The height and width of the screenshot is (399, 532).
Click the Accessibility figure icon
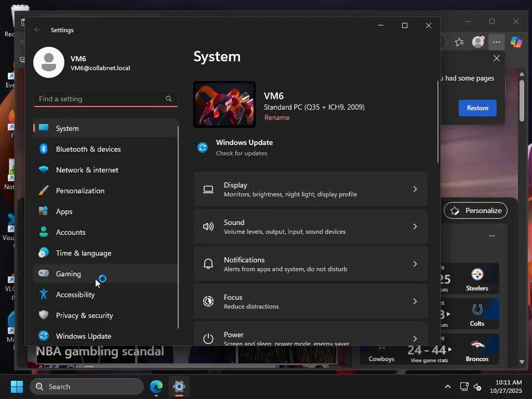(x=44, y=294)
